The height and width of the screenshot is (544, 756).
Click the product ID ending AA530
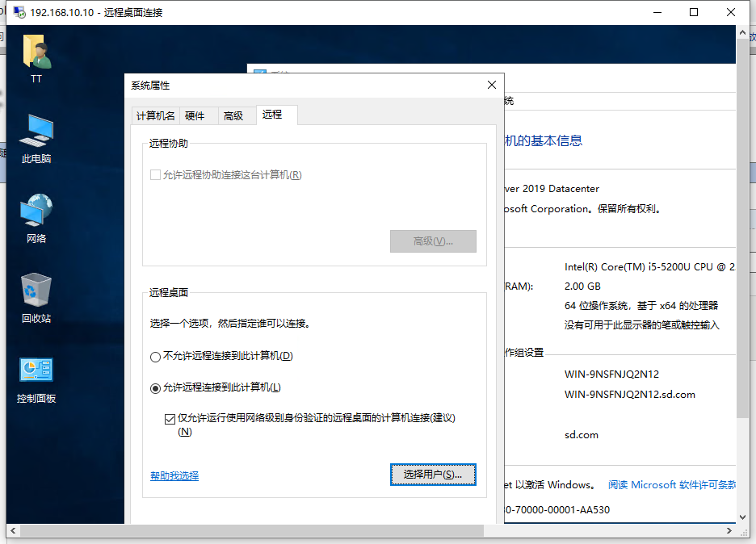click(x=557, y=509)
